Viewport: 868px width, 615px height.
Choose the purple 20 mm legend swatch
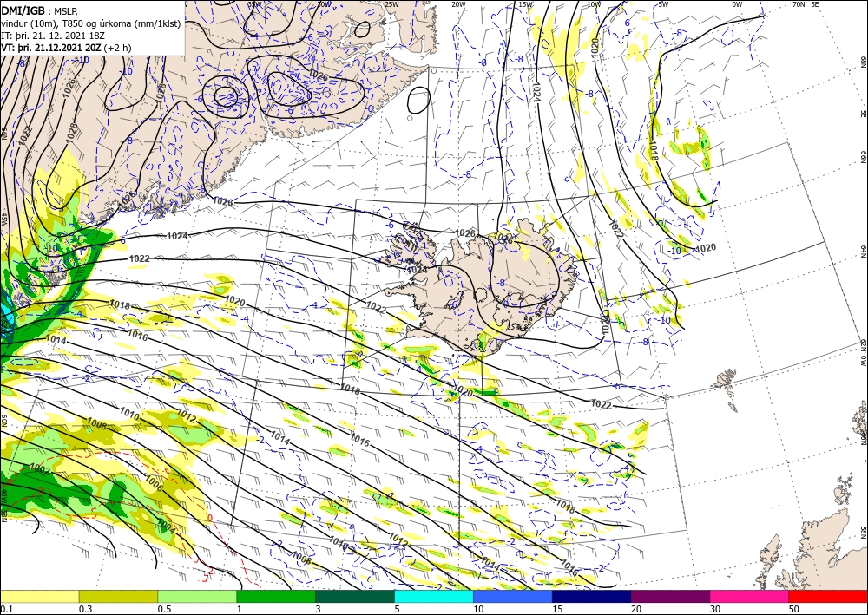coord(670,596)
